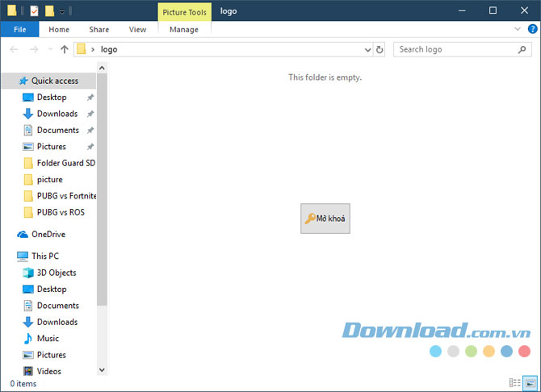541x392 pixels.
Task: Click the navigation pane scroll down arrow
Action: [102, 369]
